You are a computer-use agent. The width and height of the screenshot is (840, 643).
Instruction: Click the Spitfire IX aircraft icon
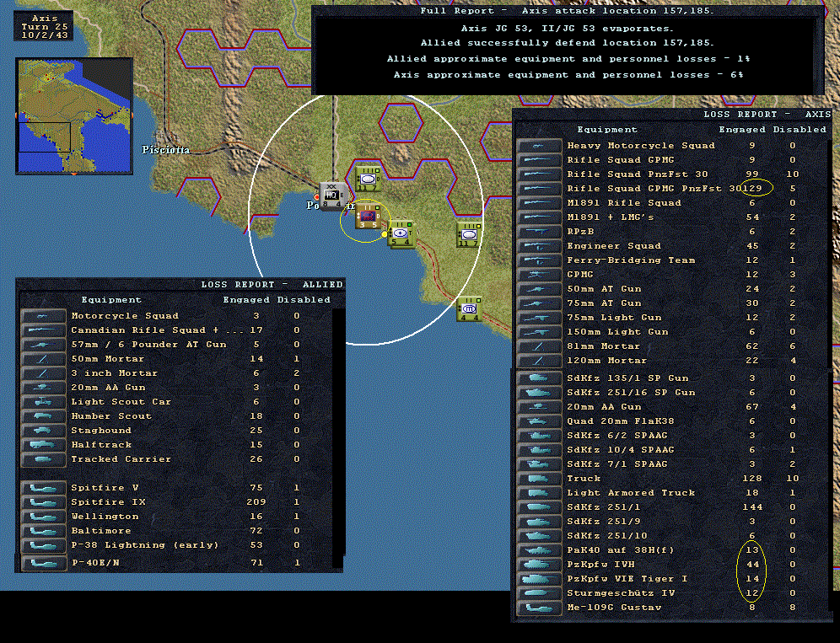pyautogui.click(x=43, y=502)
